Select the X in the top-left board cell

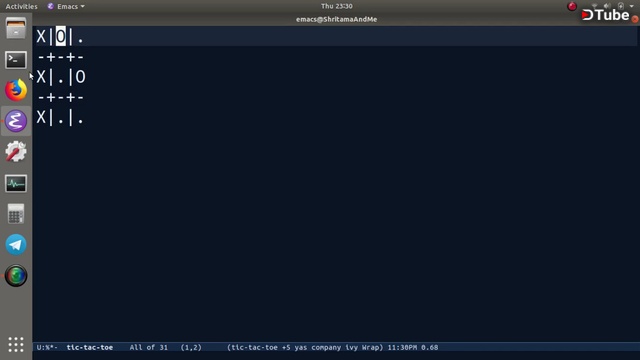41,37
